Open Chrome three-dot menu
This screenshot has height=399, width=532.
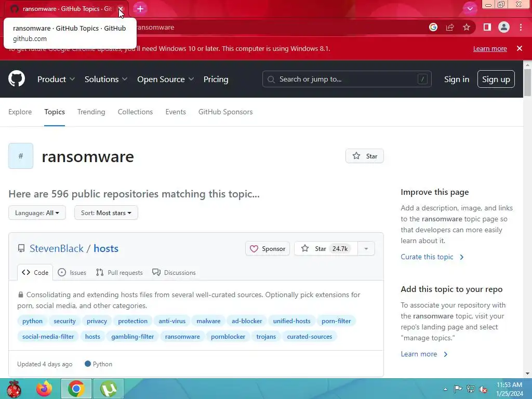pos(521,27)
